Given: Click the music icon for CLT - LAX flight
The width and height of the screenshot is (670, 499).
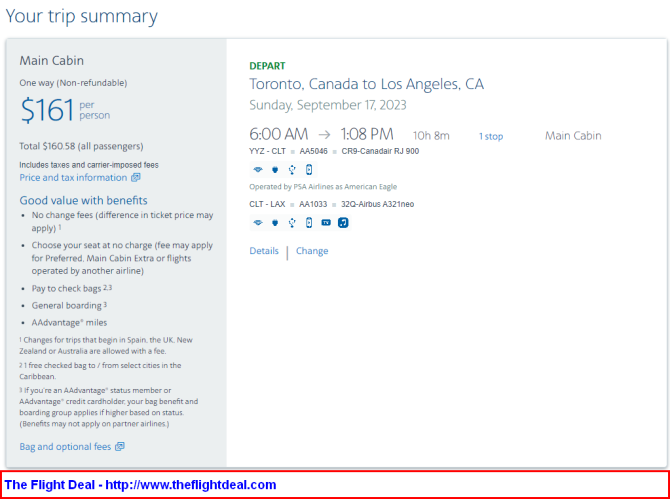Looking at the screenshot, I should coord(343,223).
